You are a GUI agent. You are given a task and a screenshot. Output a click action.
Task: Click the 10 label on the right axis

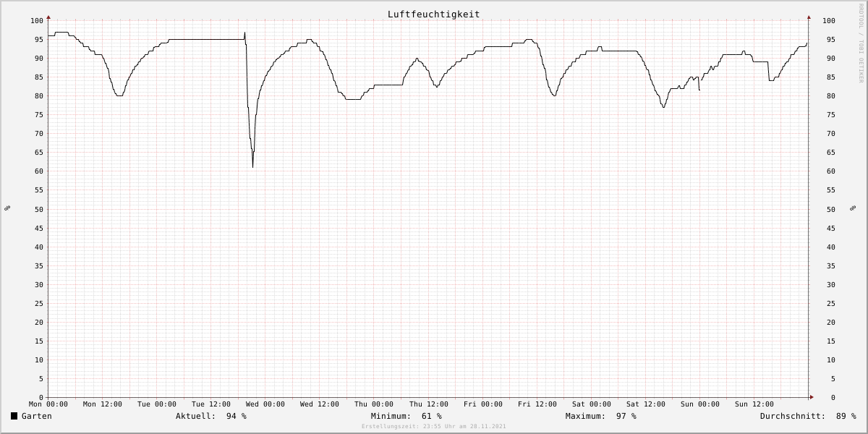[831, 360]
